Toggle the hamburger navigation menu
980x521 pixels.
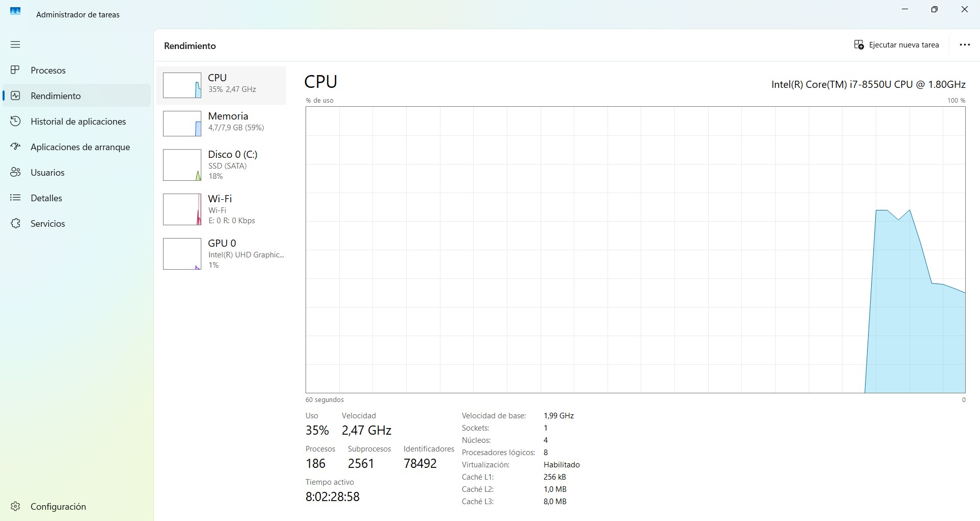tap(15, 44)
